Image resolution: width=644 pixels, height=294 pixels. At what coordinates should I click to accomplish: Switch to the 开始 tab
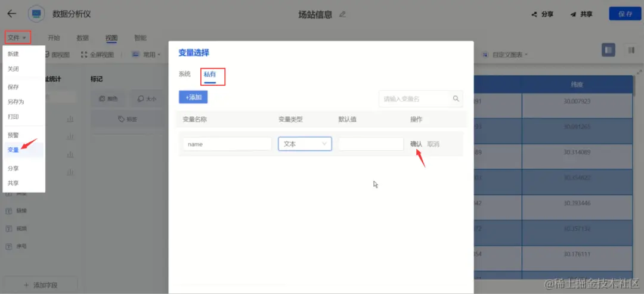click(54, 38)
